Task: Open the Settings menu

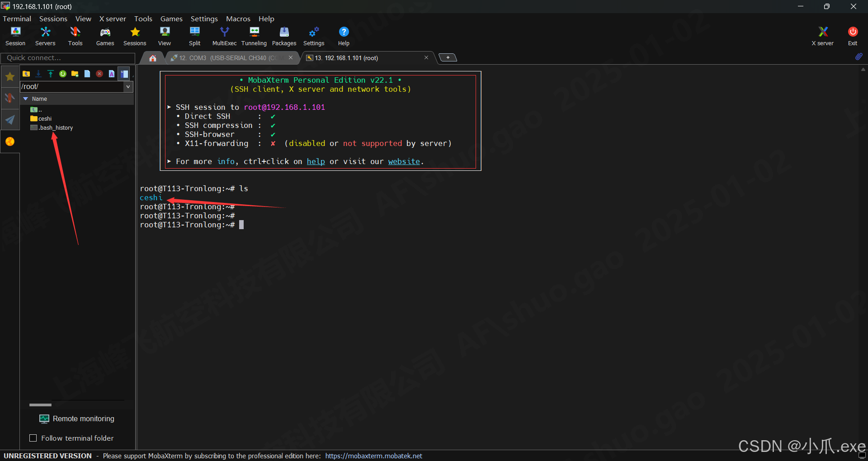Action: [204, 19]
